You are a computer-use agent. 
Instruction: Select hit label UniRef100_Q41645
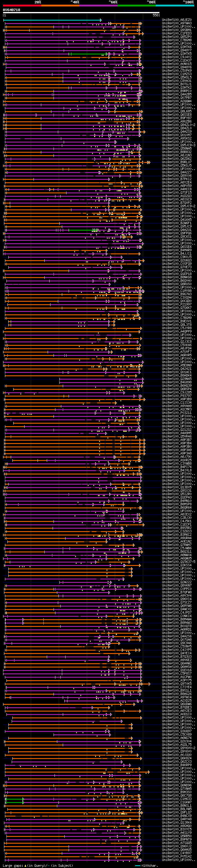point(177,220)
